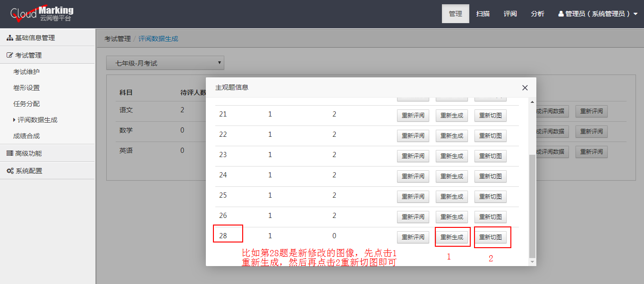Select 分析 from the top menu
This screenshot has width=644, height=284.
(538, 13)
